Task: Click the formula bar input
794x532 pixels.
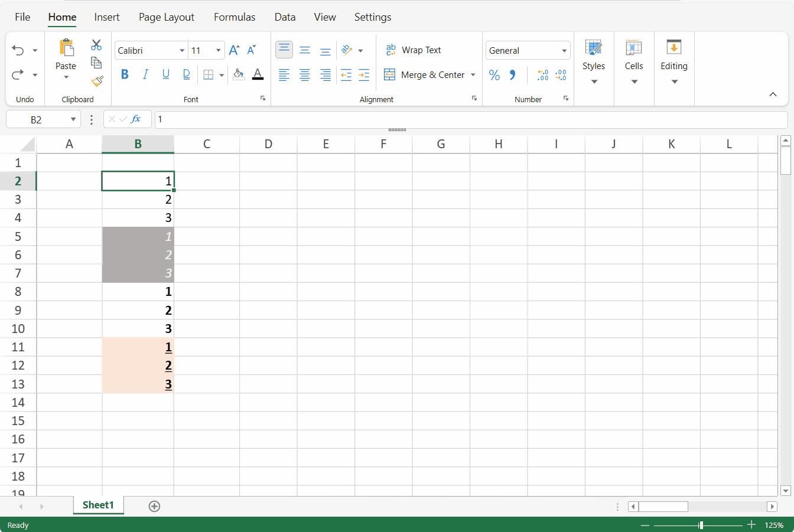Action: pos(471,119)
